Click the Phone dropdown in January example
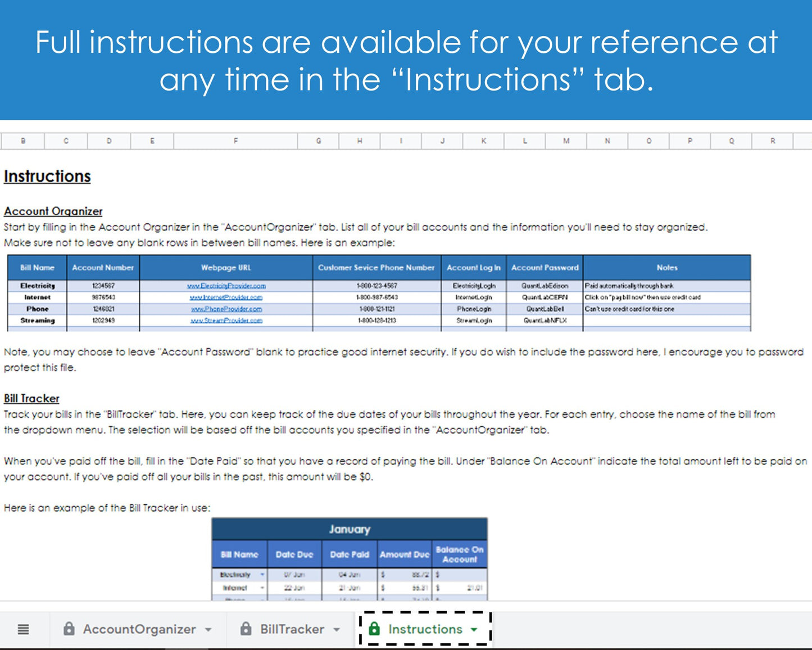Screen dimensions: 812x650 (x=262, y=599)
